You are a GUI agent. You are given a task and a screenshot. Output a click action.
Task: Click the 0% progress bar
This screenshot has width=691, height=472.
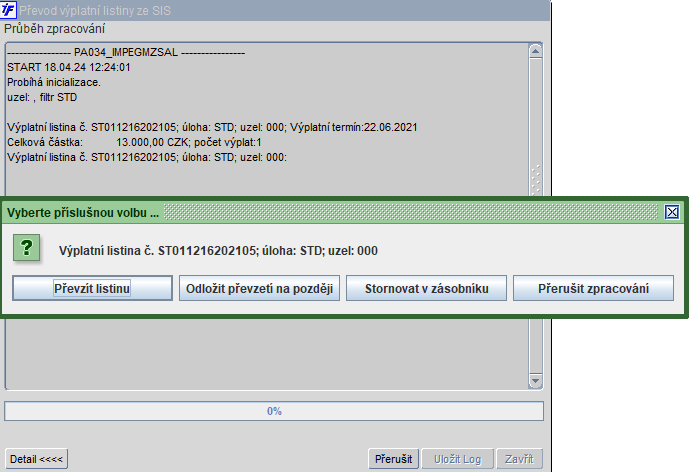pyautogui.click(x=274, y=411)
